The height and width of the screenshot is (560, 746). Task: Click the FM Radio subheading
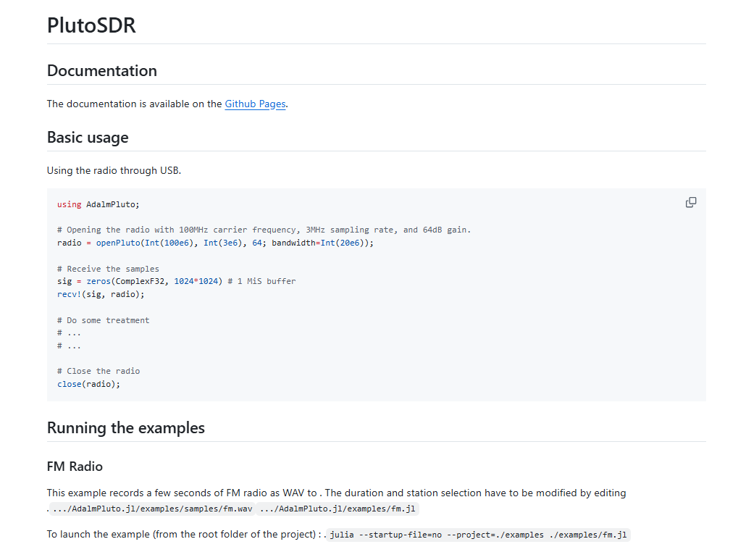click(75, 467)
